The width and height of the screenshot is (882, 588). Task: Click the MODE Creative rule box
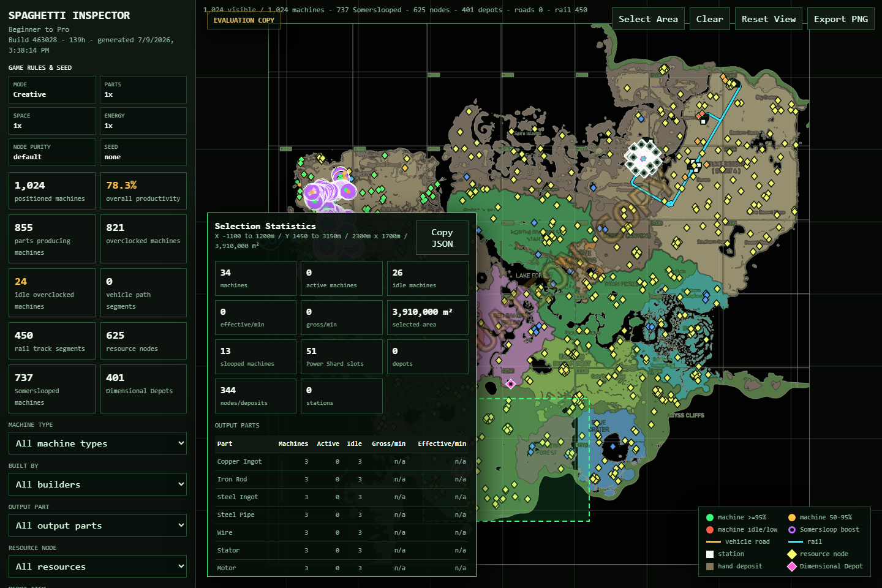coord(52,89)
